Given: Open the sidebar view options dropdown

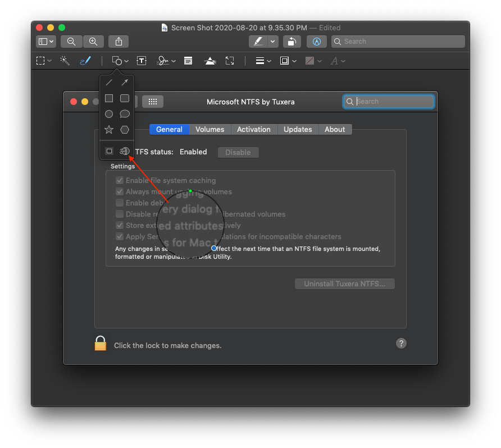Looking at the screenshot, I should tap(45, 42).
